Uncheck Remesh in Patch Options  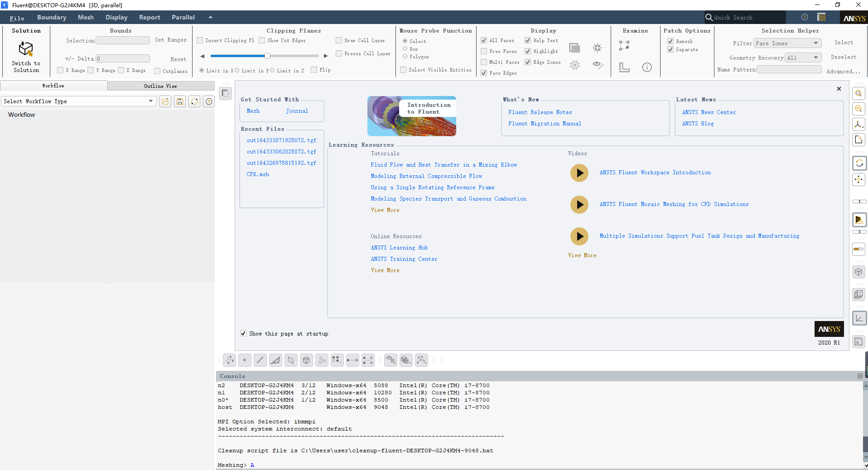click(670, 41)
